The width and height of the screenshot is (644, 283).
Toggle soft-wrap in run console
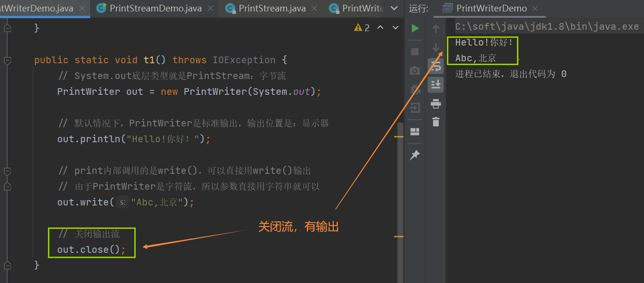(x=436, y=66)
